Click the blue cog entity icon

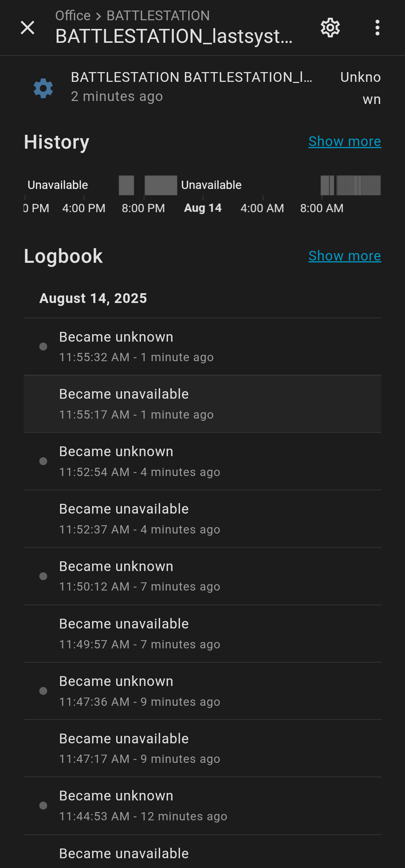43,88
